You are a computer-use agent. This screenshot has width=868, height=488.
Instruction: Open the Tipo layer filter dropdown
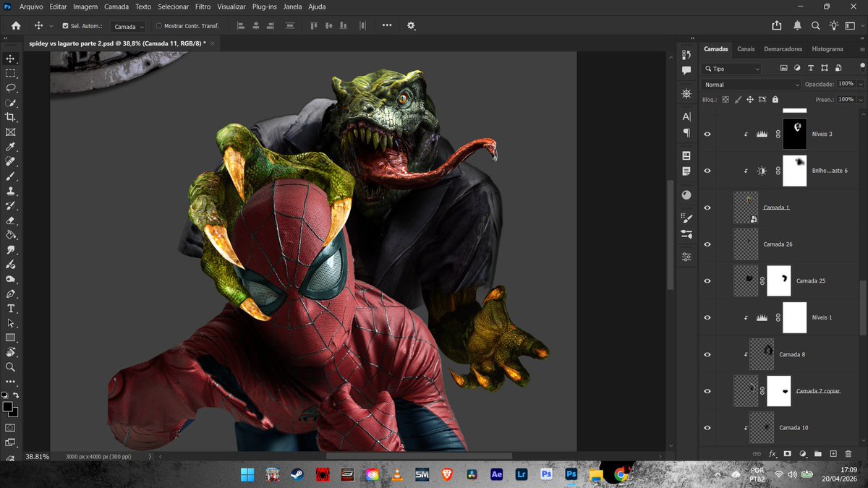point(731,69)
